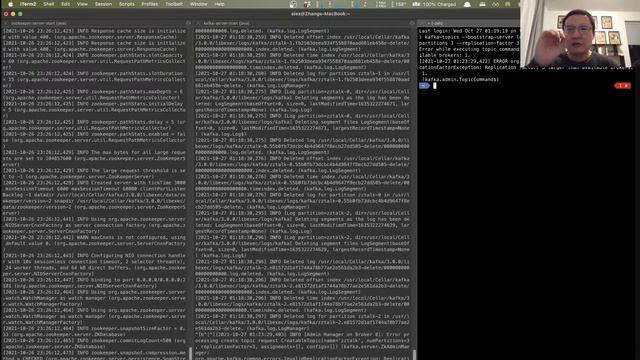Open the View menu

tap(82, 4)
